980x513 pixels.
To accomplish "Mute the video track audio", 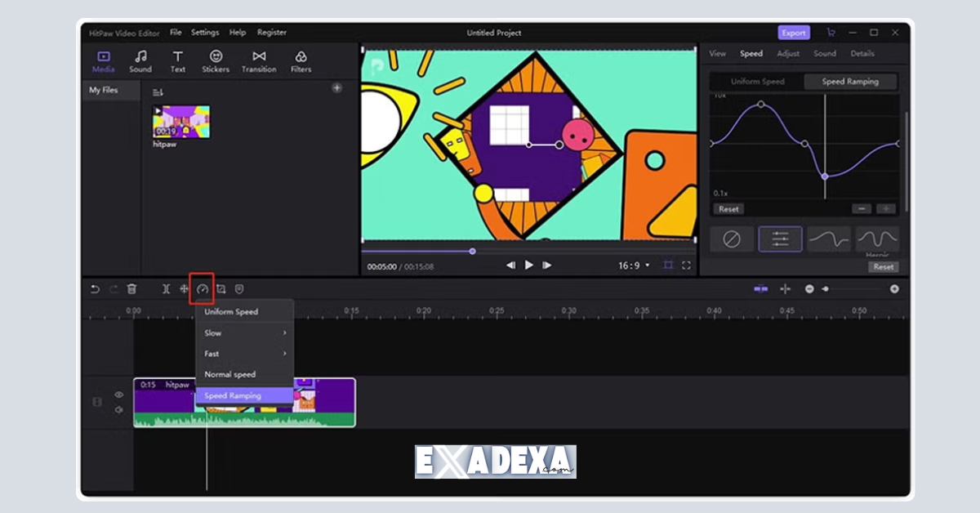I will click(118, 411).
